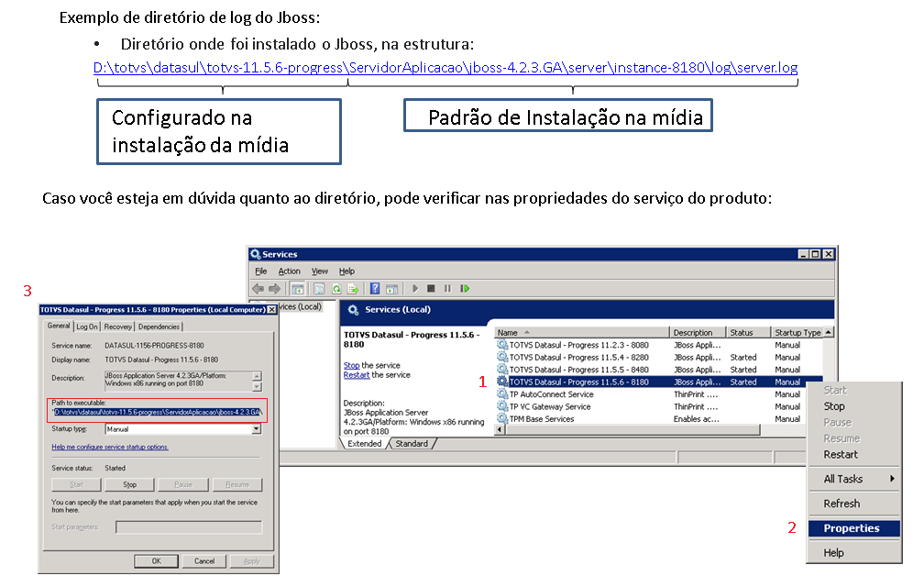This screenshot has width=924, height=587.
Task: Open the Help menu in Services menu bar
Action: click(346, 271)
